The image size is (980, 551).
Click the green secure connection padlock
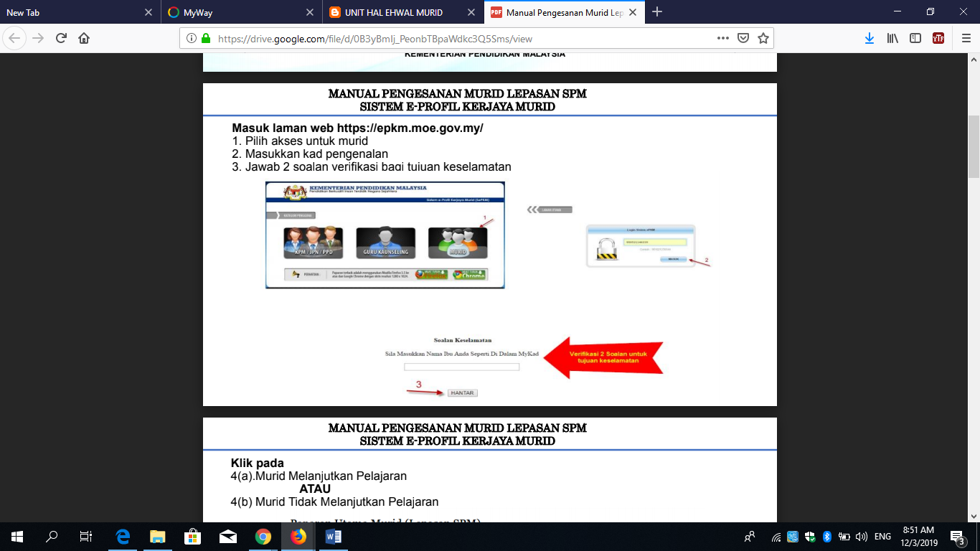(206, 38)
